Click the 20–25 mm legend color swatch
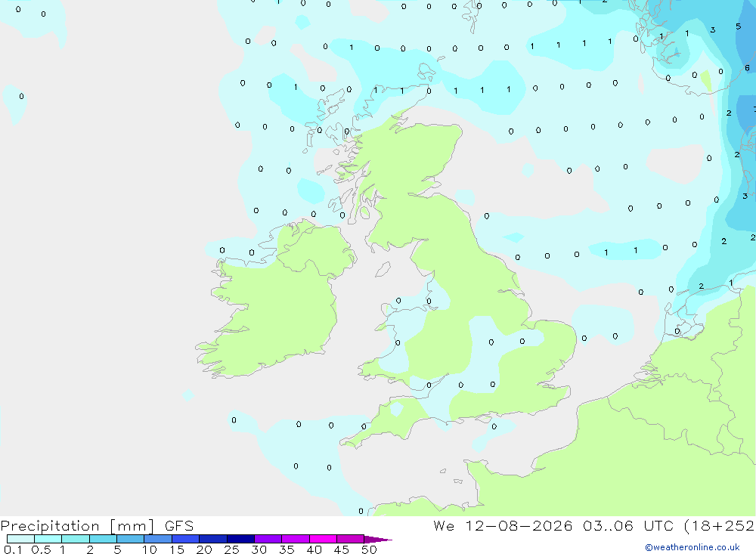The height and width of the screenshot is (554, 756). point(213,539)
